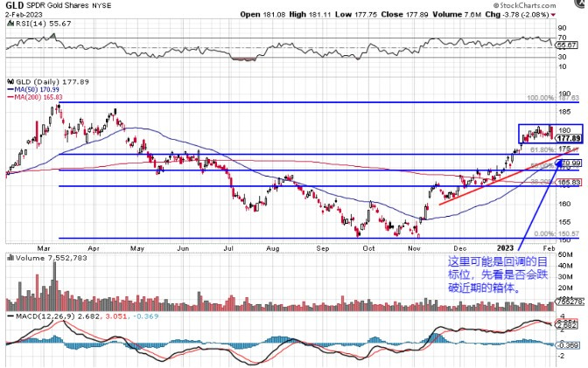Image resolution: width=588 pixels, height=368 pixels.
Task: Click the 'High 181.11' value
Action: tap(310, 15)
